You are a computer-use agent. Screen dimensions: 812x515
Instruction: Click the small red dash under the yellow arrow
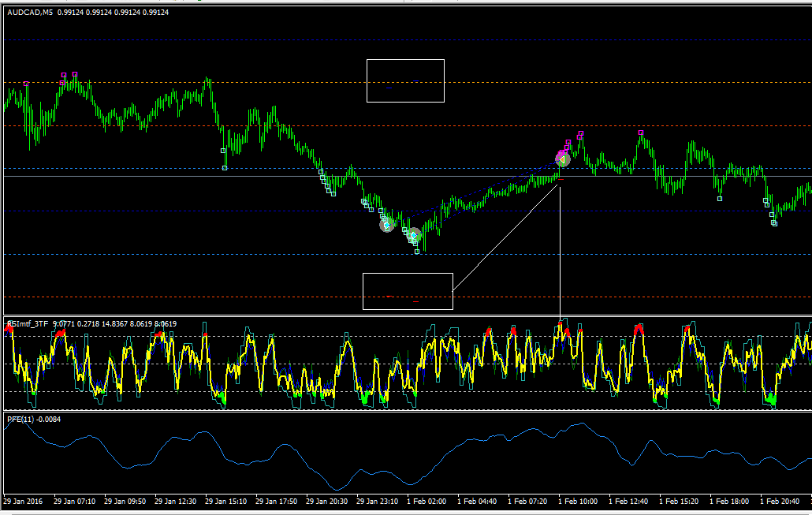(x=561, y=179)
